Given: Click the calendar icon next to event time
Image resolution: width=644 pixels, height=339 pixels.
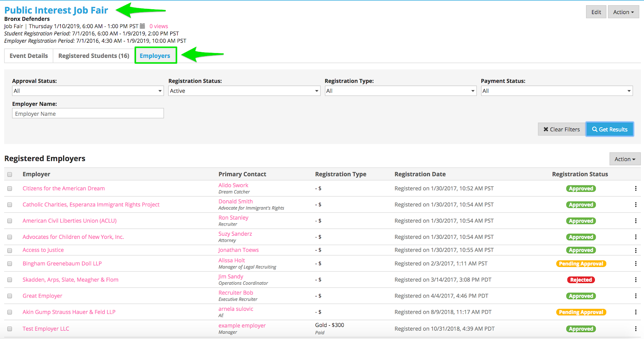Looking at the screenshot, I should point(142,26).
